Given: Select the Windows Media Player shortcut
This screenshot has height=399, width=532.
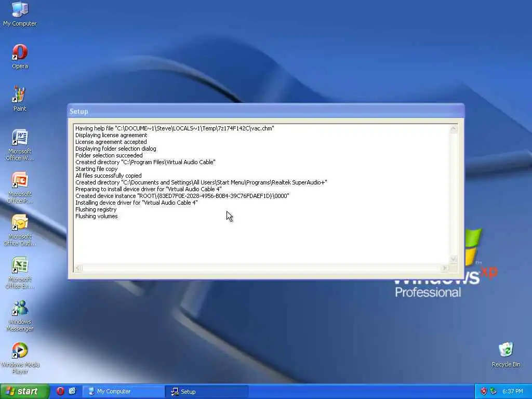Looking at the screenshot, I should [x=20, y=358].
